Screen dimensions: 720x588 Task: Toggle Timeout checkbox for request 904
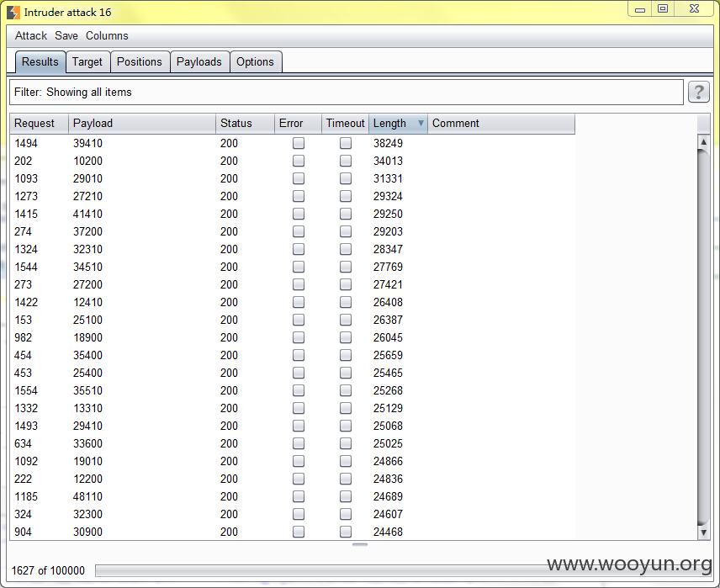(x=346, y=532)
